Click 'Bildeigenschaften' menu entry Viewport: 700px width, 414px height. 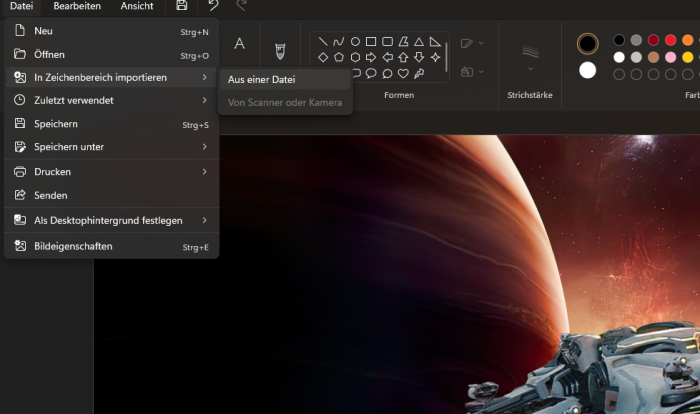(110, 246)
